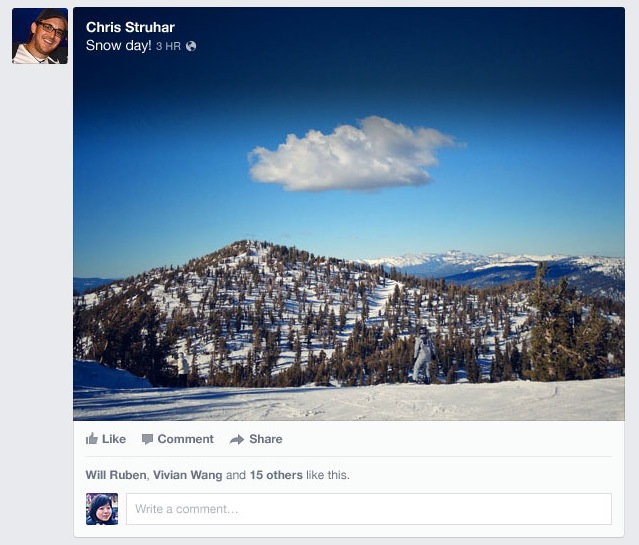The image size is (639, 545).
Task: Click the globe public audience icon
Action: tap(191, 46)
